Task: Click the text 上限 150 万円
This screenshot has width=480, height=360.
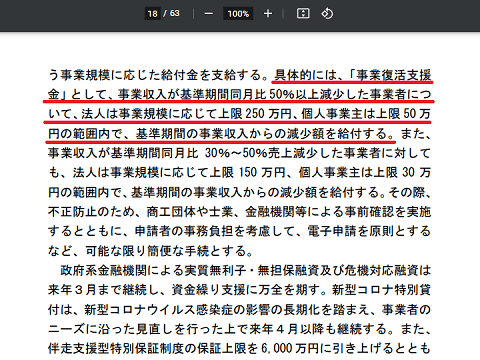Action: click(248, 173)
